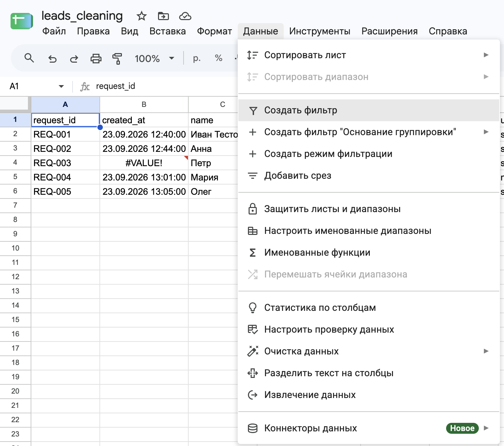Image resolution: width=504 pixels, height=446 pixels.
Task: Select Защитить листы и диапазоны
Action: (x=369, y=209)
